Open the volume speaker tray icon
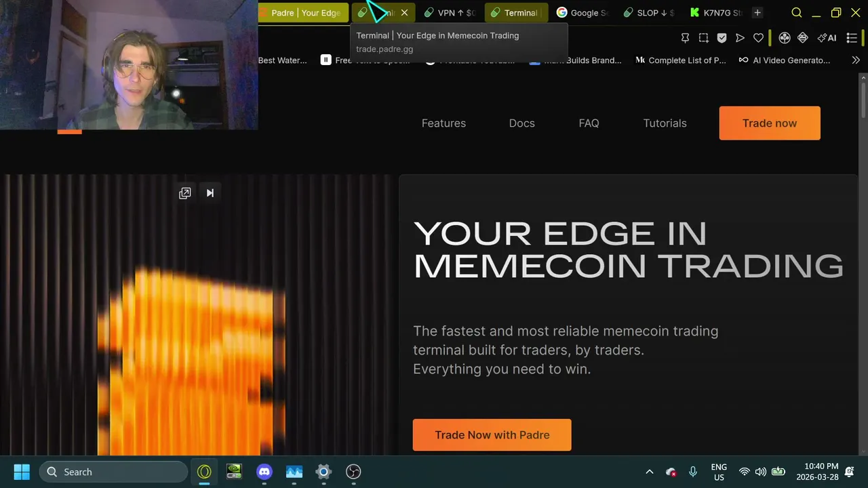 pos(761,472)
